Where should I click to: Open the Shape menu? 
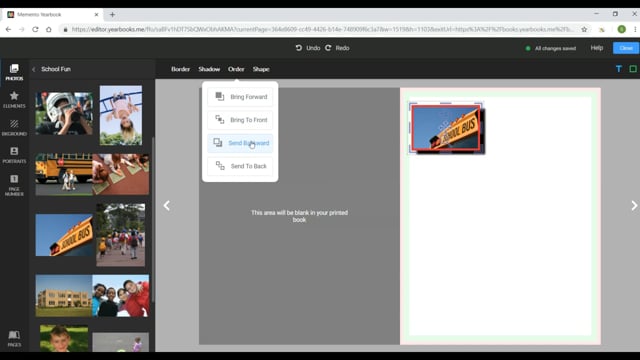tap(261, 69)
